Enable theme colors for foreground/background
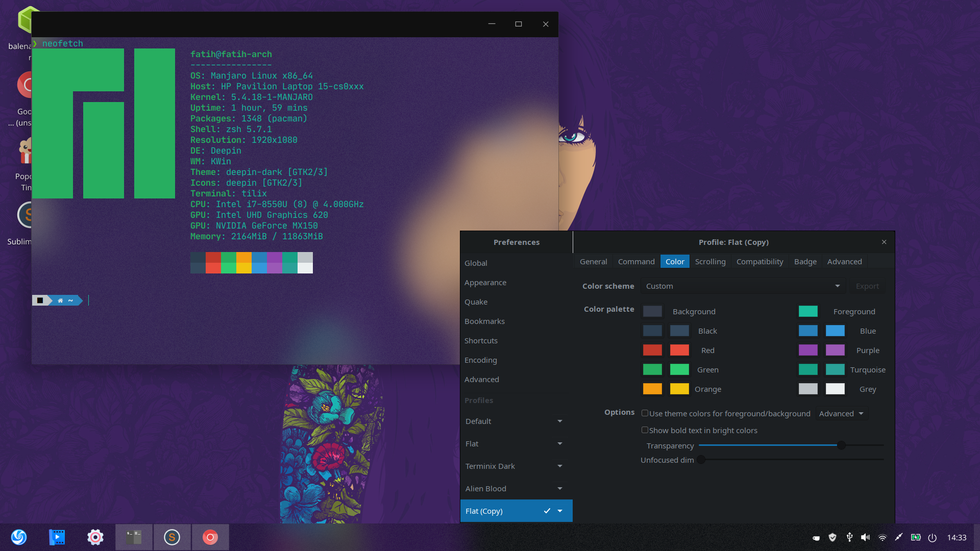 (645, 413)
